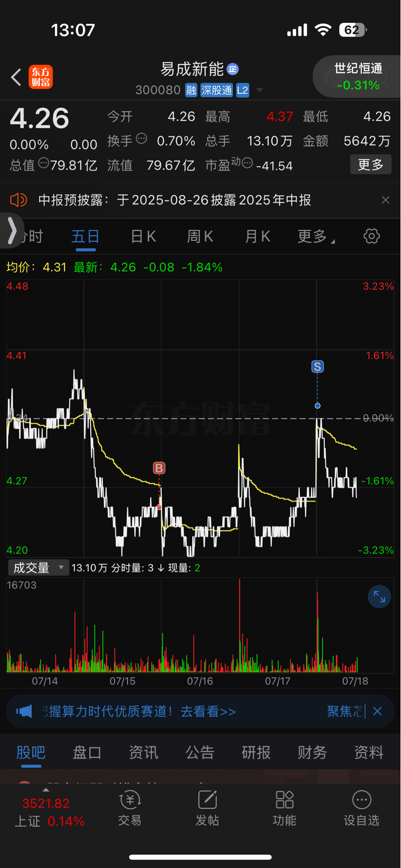Tap the red B buy marker

point(159,468)
